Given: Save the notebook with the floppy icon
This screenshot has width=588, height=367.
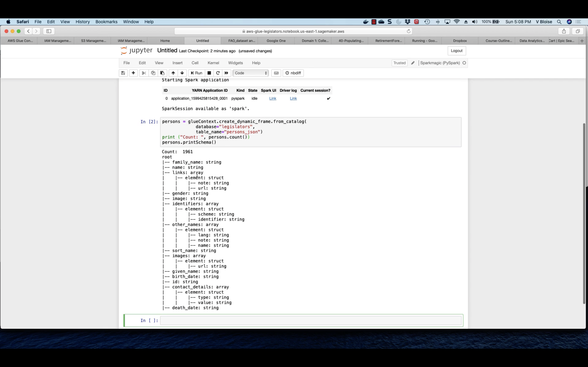Looking at the screenshot, I should pos(123,73).
